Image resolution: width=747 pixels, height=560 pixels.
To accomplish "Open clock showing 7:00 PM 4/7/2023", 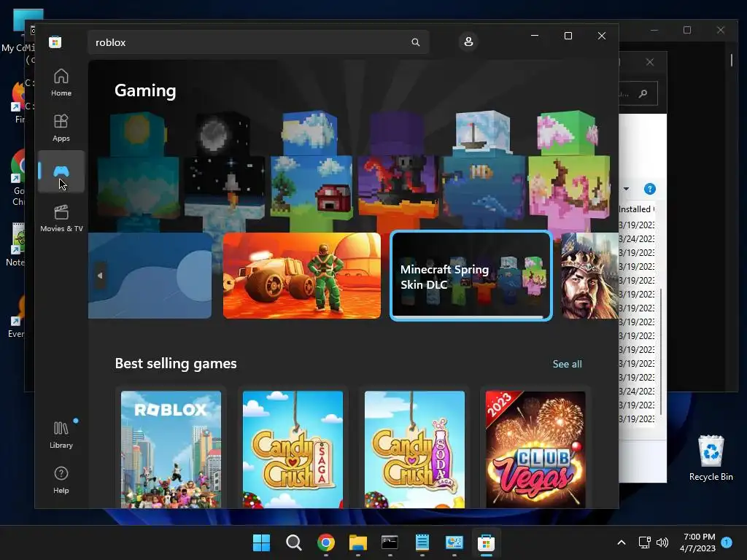I will (698, 542).
